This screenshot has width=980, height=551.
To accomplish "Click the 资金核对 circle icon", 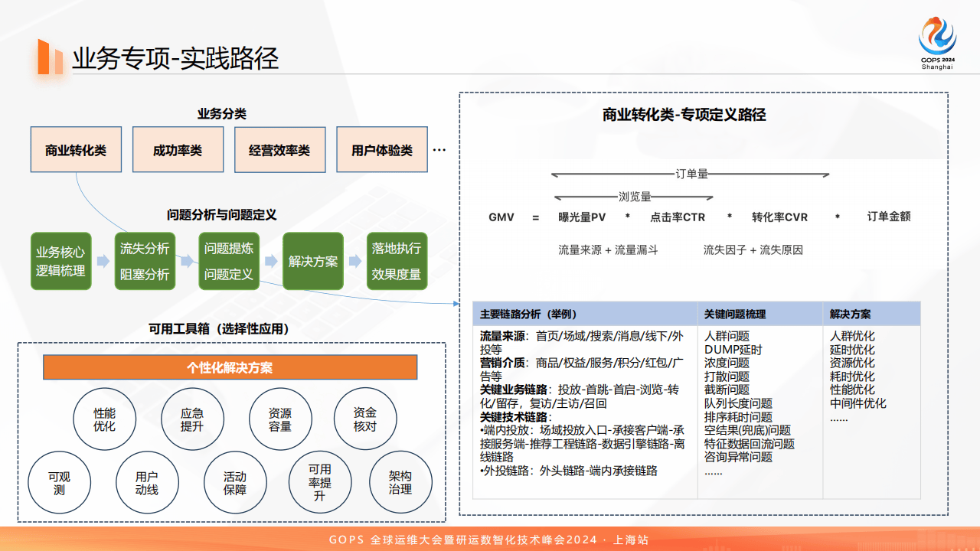I will tap(364, 419).
